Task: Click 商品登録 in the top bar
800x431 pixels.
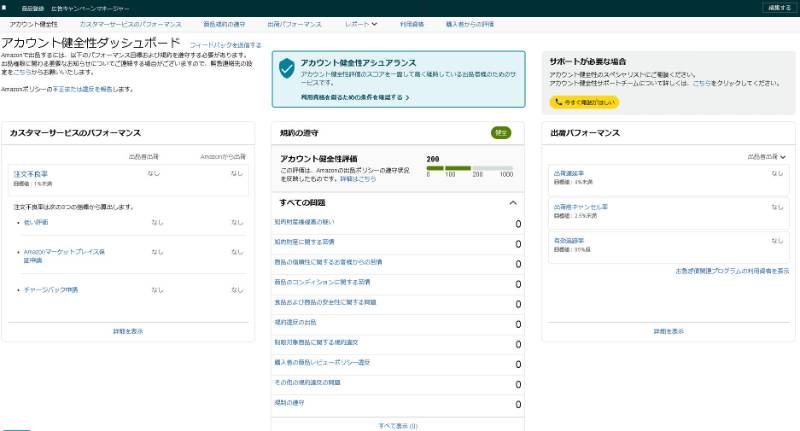Action: pos(33,8)
